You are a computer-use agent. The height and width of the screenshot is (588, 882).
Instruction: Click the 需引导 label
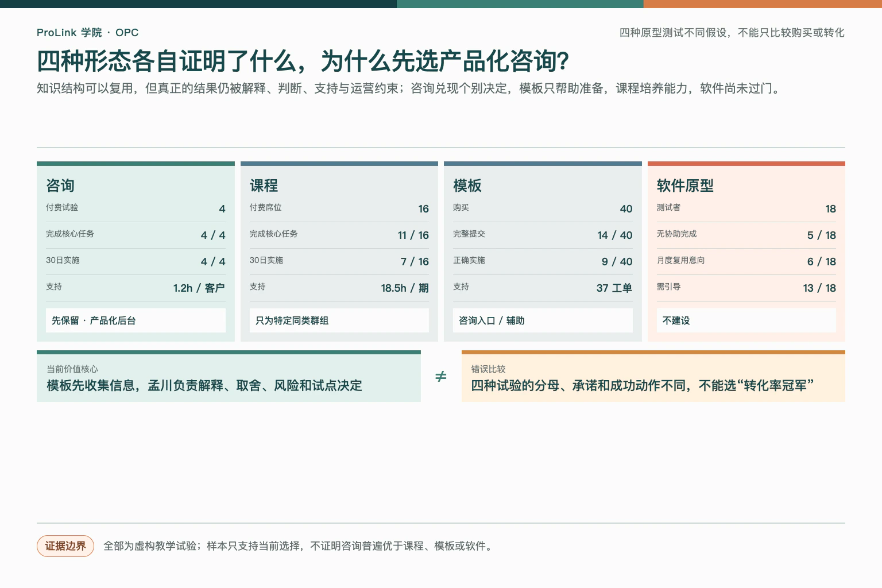(669, 287)
